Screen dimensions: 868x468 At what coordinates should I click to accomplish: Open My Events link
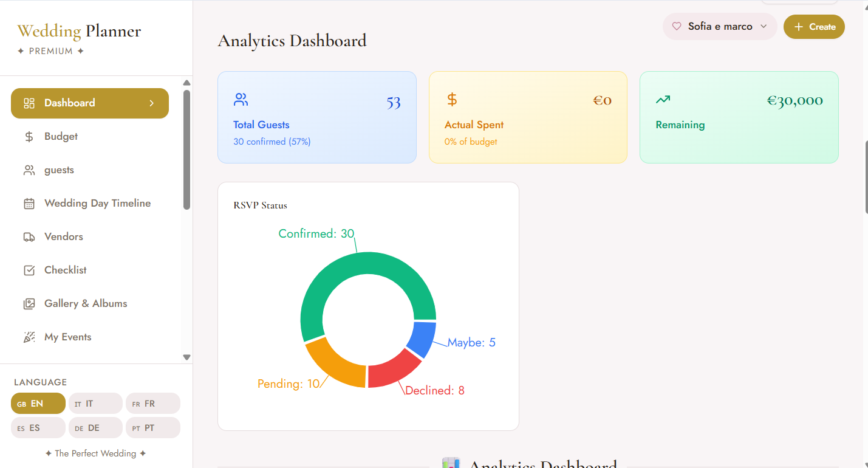[90, 337]
